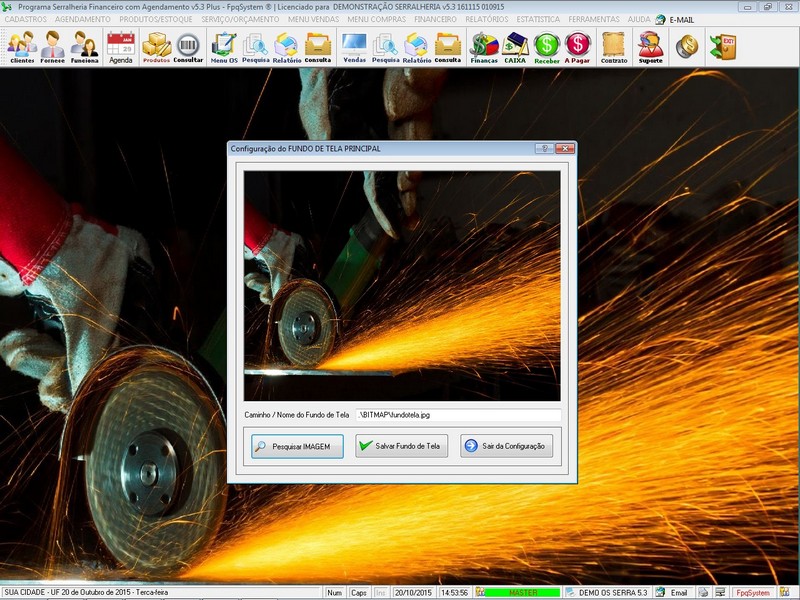Image resolution: width=800 pixels, height=600 pixels.
Task: Open the MENU VENDAS menu
Action: (313, 19)
